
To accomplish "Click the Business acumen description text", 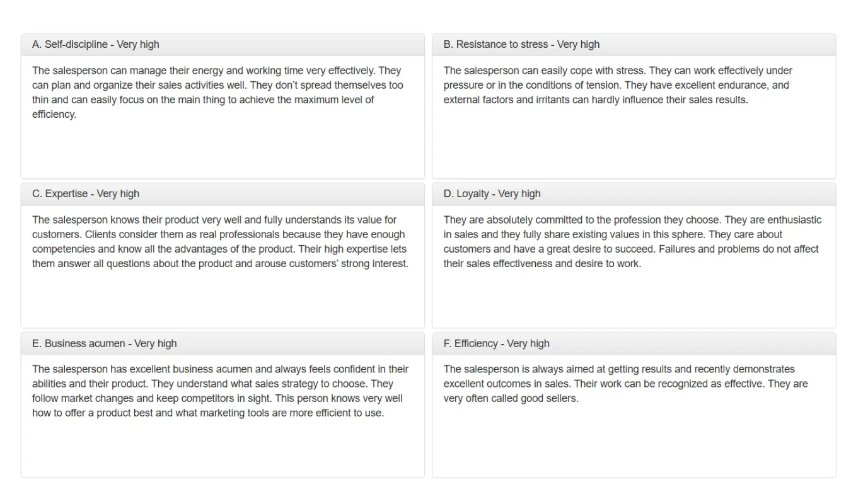I will (221, 391).
